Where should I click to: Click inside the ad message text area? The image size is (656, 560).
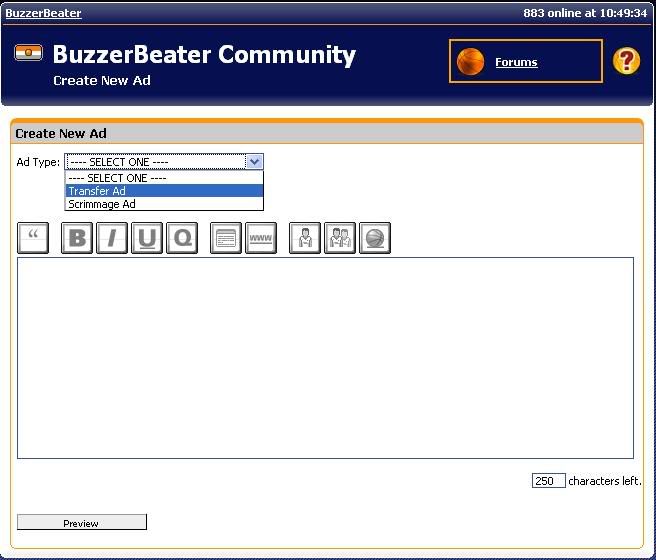pos(325,358)
